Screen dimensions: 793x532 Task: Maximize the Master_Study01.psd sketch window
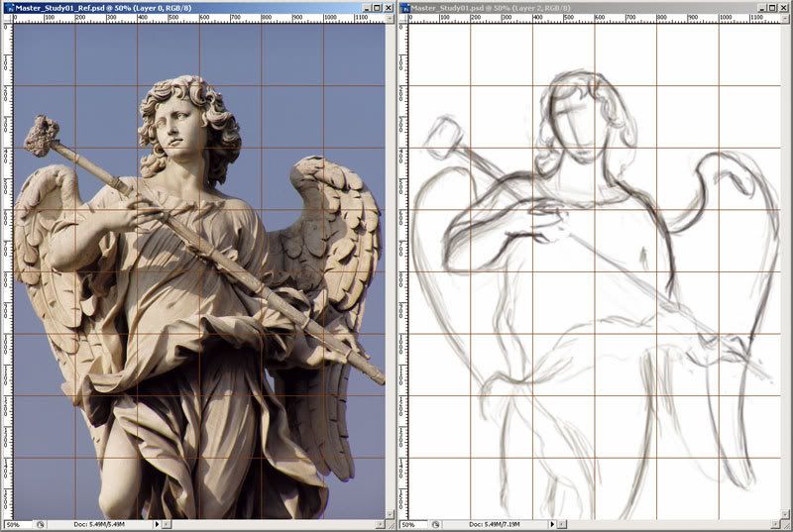tap(773, 8)
